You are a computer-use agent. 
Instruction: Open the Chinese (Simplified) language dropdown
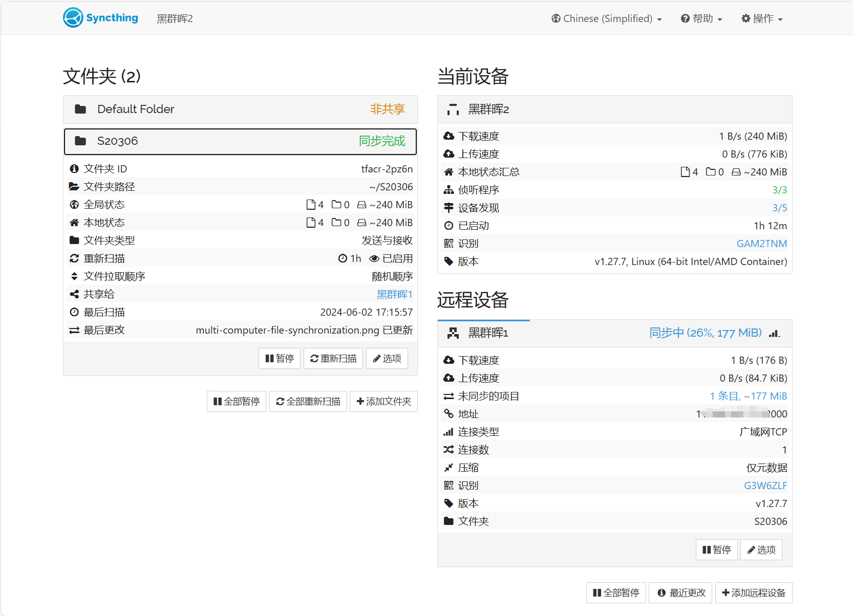pyautogui.click(x=607, y=19)
